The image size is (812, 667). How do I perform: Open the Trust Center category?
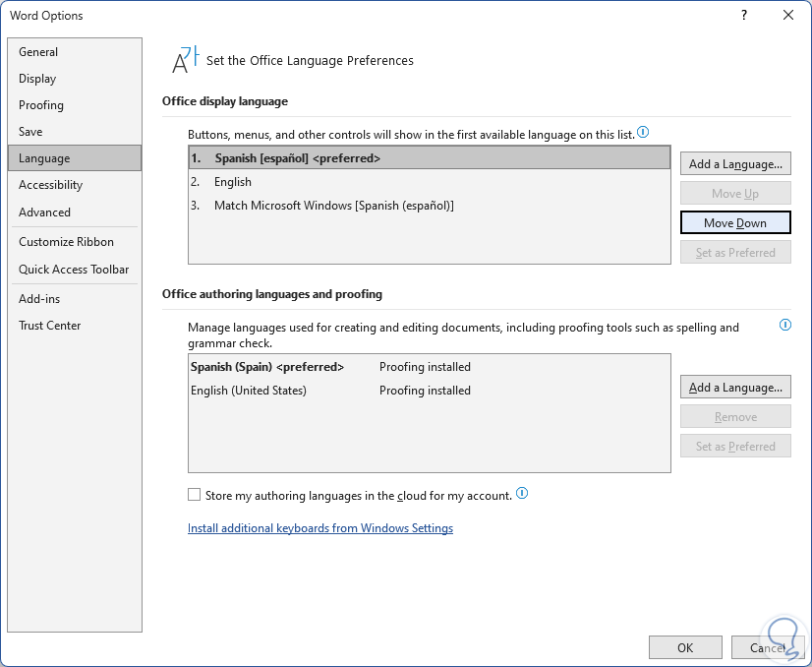click(x=49, y=326)
